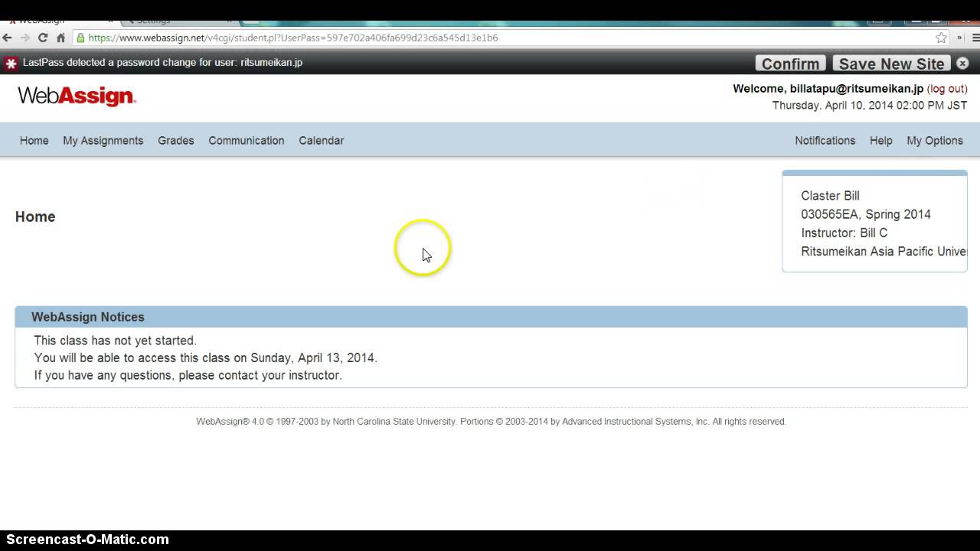Click 'please contact your instructor' line

point(188,376)
